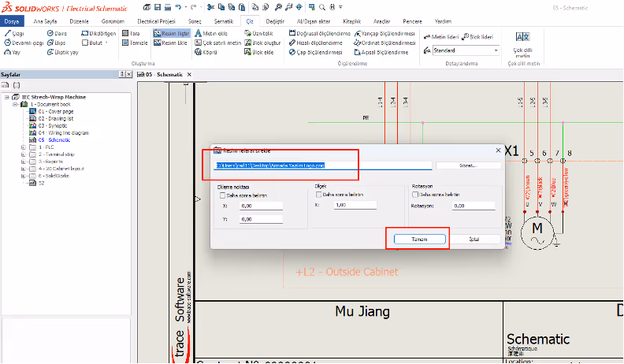Click the X insertion point field

click(261, 206)
